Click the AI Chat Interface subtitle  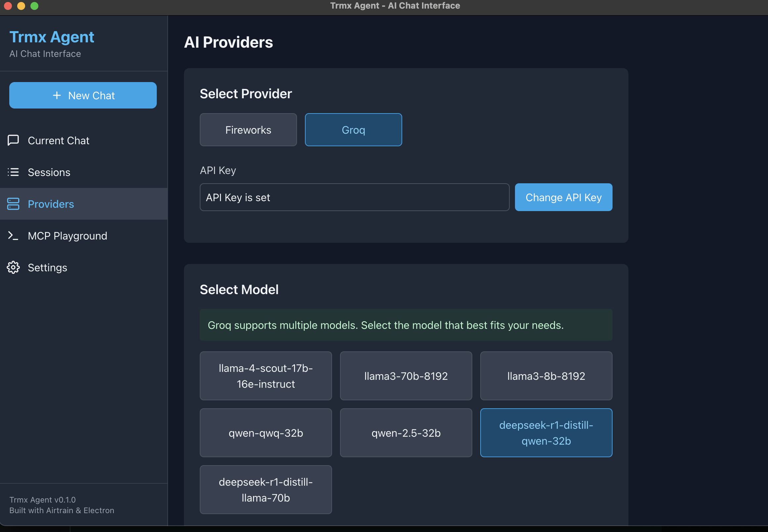click(x=45, y=54)
